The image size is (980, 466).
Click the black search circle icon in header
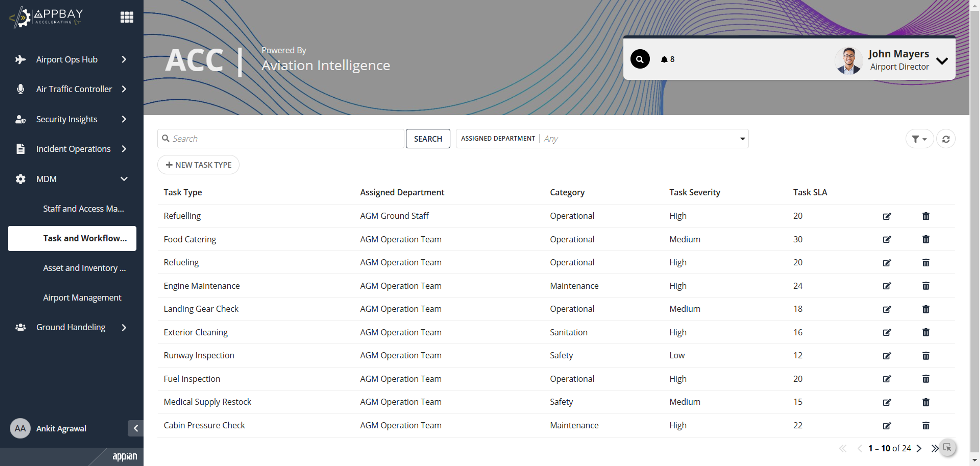pyautogui.click(x=640, y=59)
